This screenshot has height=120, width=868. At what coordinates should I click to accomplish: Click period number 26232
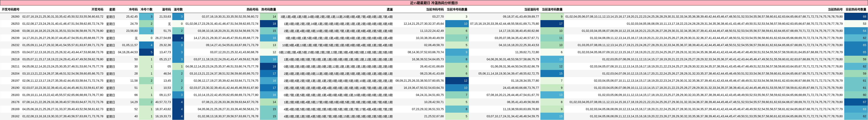(15, 45)
